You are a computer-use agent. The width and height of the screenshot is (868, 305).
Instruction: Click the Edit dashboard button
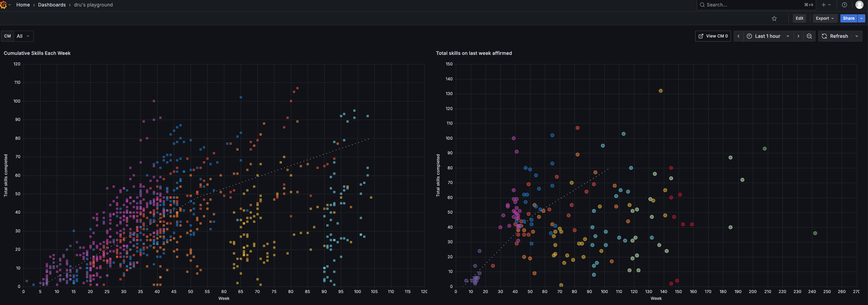point(799,18)
